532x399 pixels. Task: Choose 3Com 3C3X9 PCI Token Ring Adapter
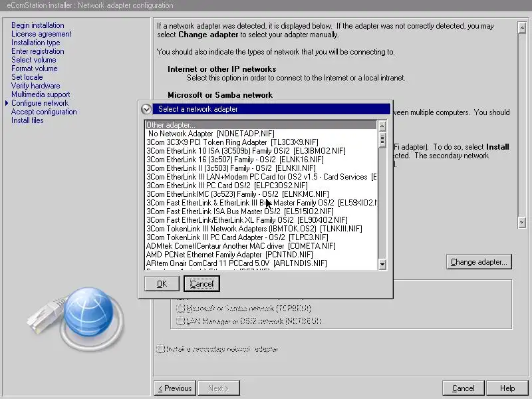click(261, 142)
